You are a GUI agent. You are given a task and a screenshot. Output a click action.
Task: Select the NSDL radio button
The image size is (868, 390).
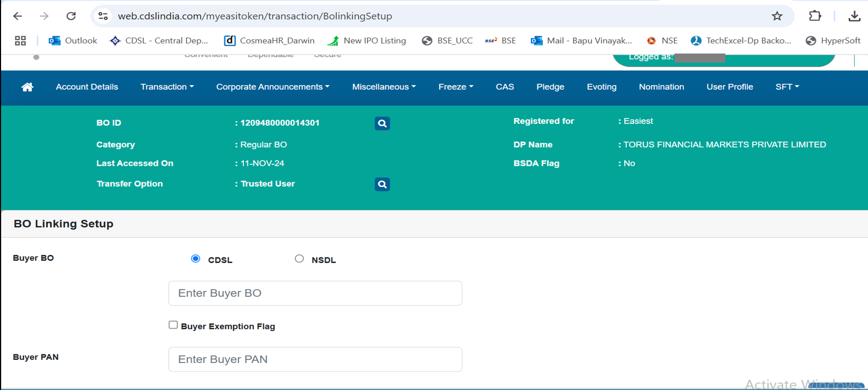click(x=300, y=259)
